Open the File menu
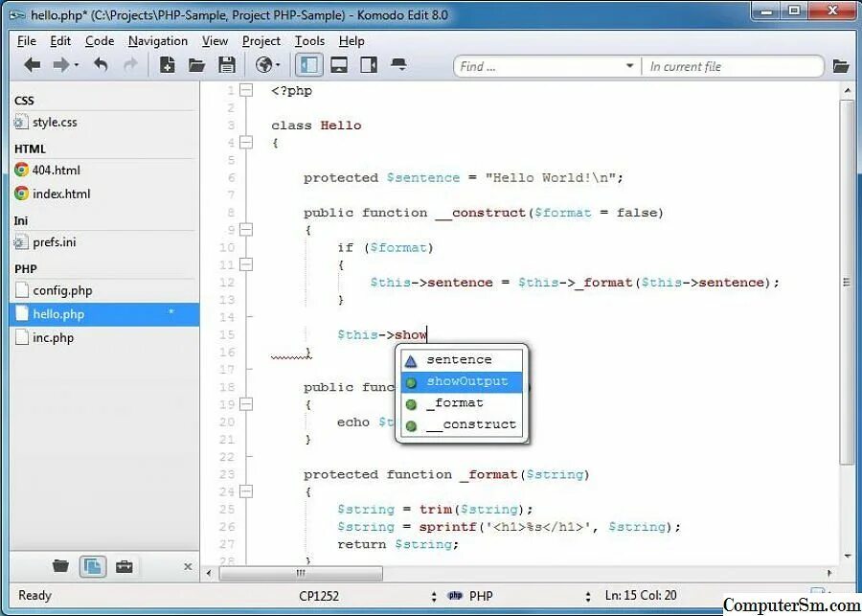This screenshot has height=616, width=862. pyautogui.click(x=27, y=41)
